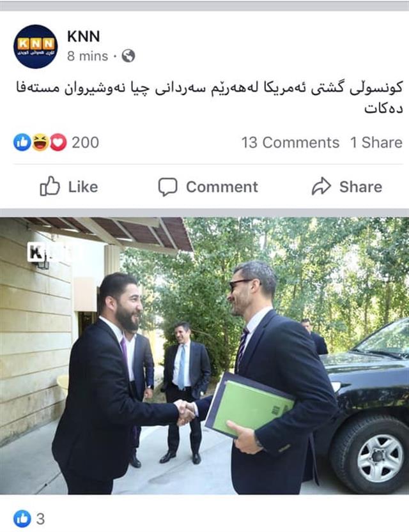View the 200 reactions count
The height and width of the screenshot is (532, 409).
click(85, 142)
